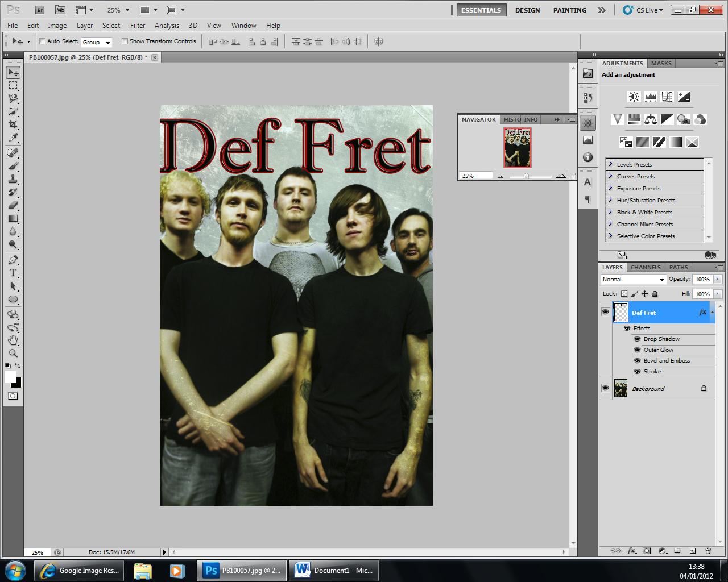Select the Quick Selection tool
This screenshot has height=582, width=728.
pyautogui.click(x=13, y=111)
